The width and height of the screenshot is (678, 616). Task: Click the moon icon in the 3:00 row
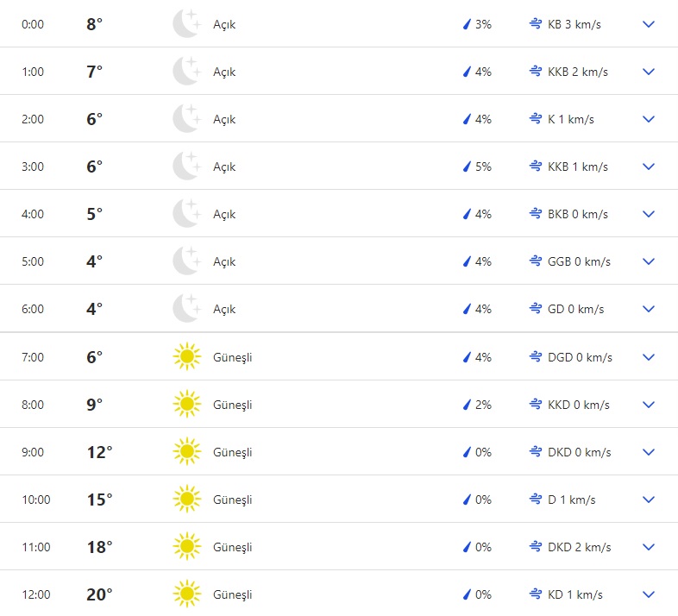186,167
